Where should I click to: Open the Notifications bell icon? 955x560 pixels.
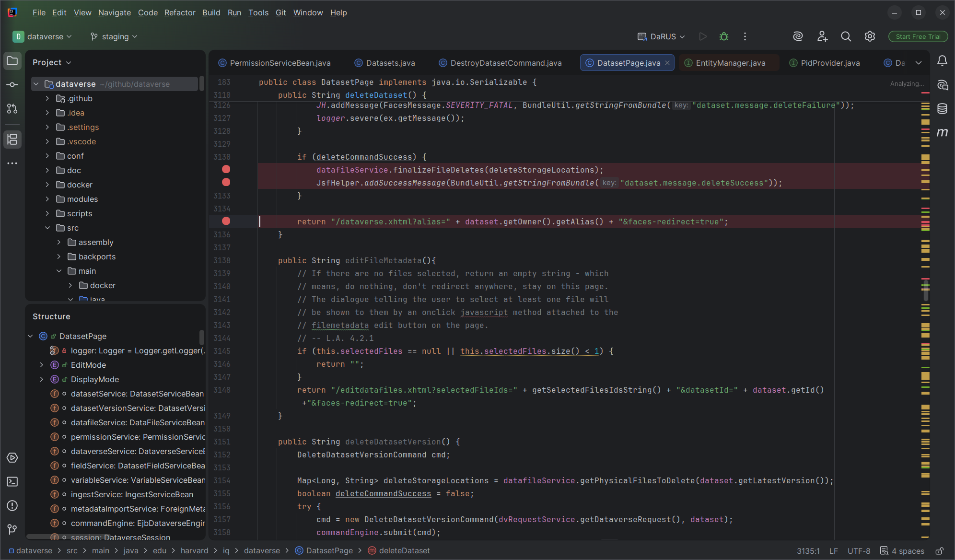tap(942, 61)
